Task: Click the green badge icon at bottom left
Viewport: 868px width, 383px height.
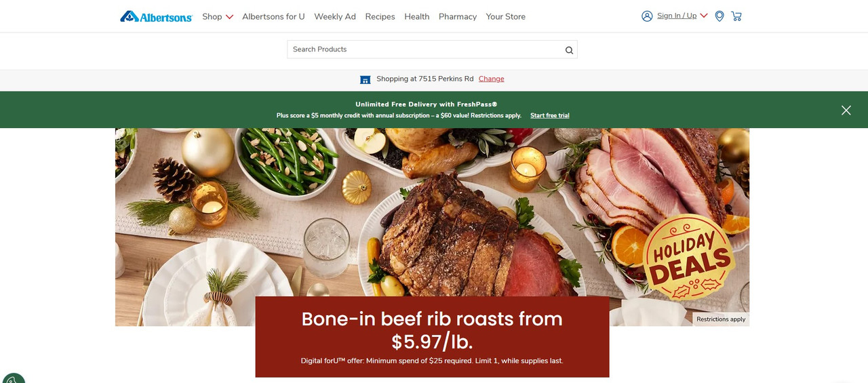Action: click(x=13, y=378)
